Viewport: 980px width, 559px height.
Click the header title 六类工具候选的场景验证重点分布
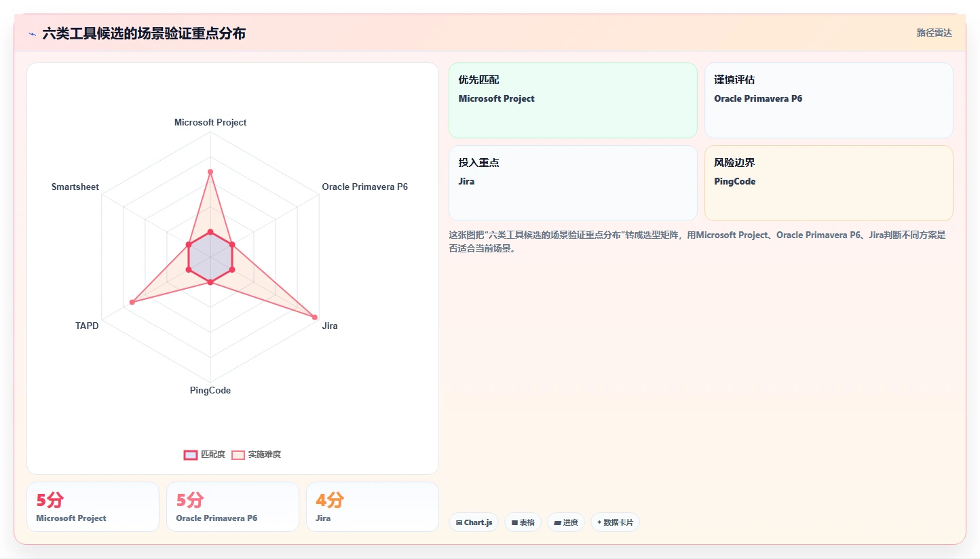[x=144, y=33]
